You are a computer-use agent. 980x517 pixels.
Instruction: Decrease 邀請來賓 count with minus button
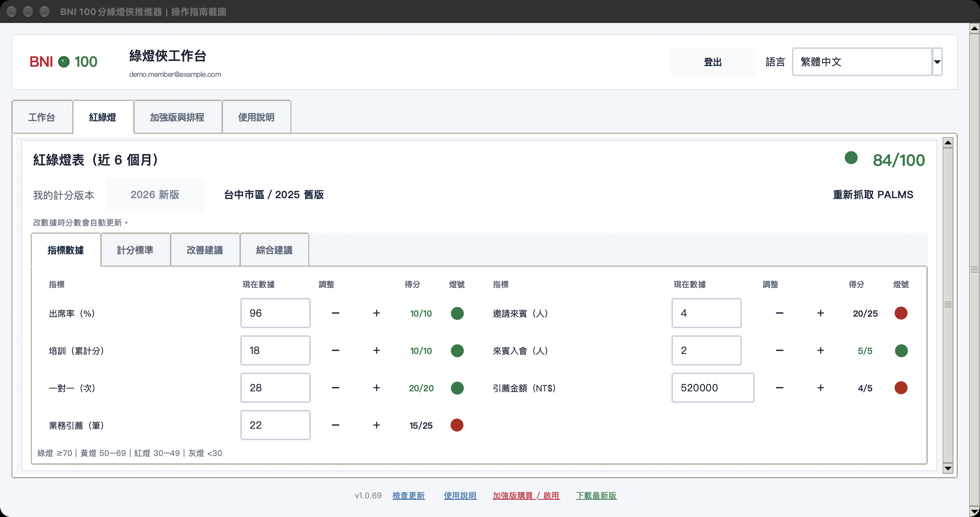point(779,313)
